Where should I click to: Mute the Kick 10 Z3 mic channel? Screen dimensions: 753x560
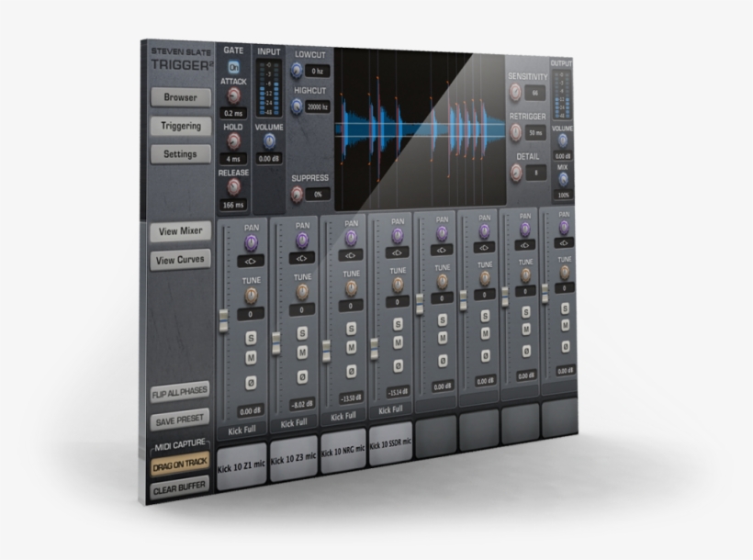(x=302, y=353)
